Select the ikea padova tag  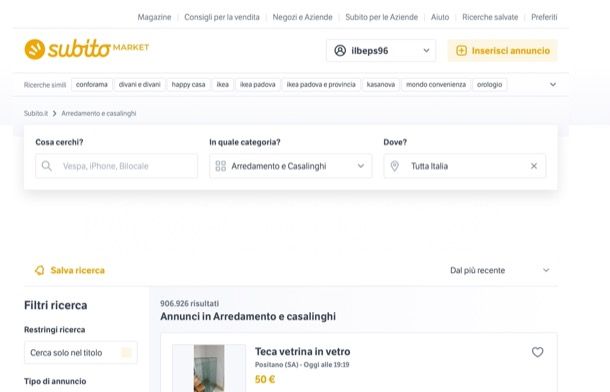coord(258,84)
